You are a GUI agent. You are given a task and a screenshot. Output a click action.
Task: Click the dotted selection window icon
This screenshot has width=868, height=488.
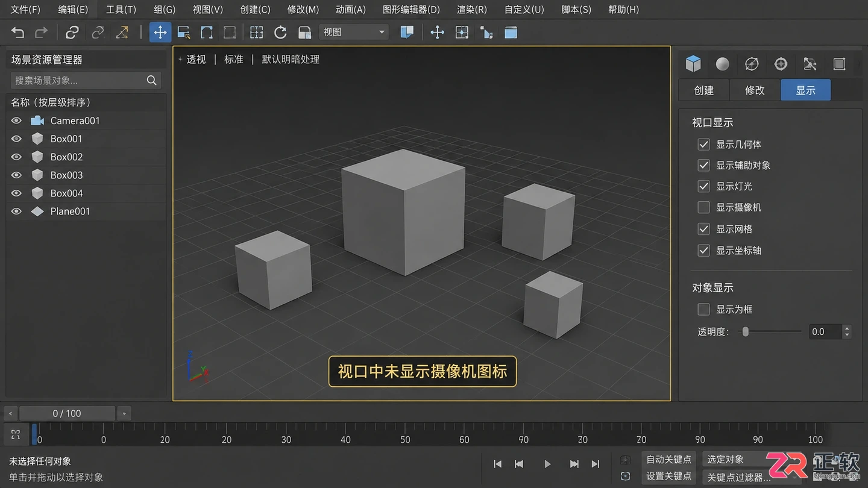(256, 33)
